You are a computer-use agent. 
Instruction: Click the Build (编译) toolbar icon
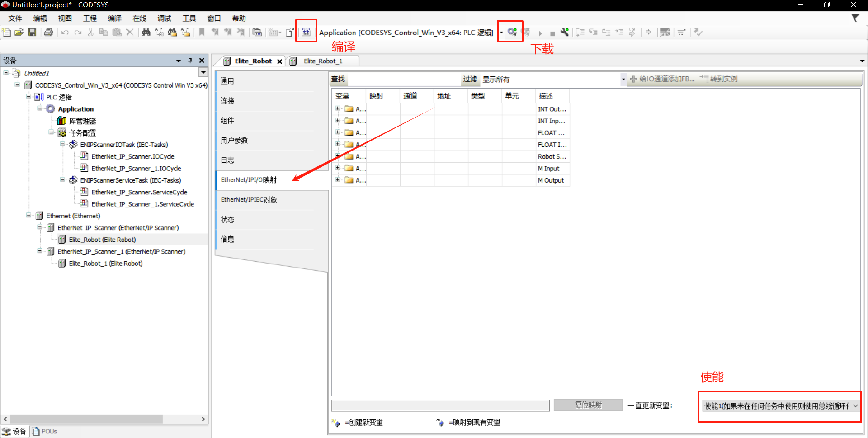coord(306,32)
